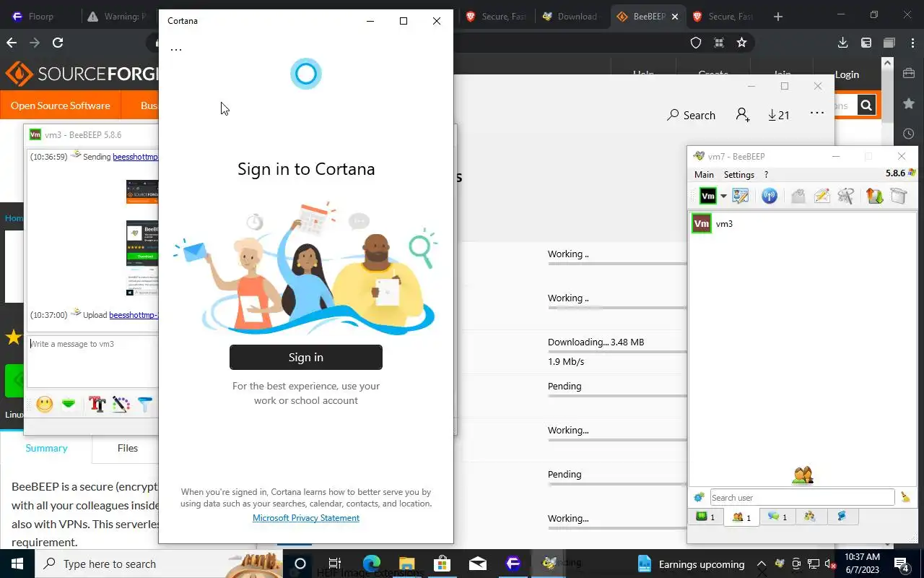Switch to the Warning browser tab
The width and height of the screenshot is (924, 578).
(x=119, y=16)
